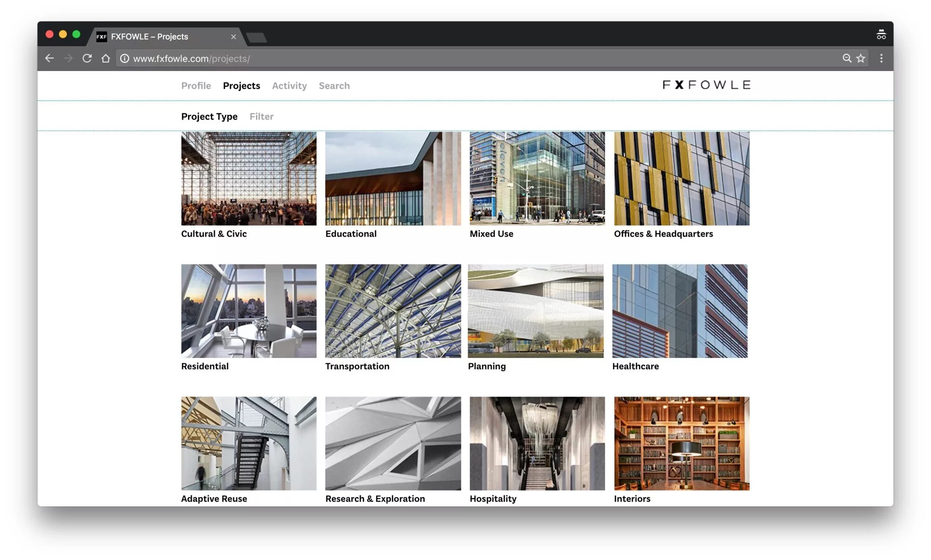Close the FXFOWLE – Projects tab
The width and height of the screenshot is (931, 560).
234,37
